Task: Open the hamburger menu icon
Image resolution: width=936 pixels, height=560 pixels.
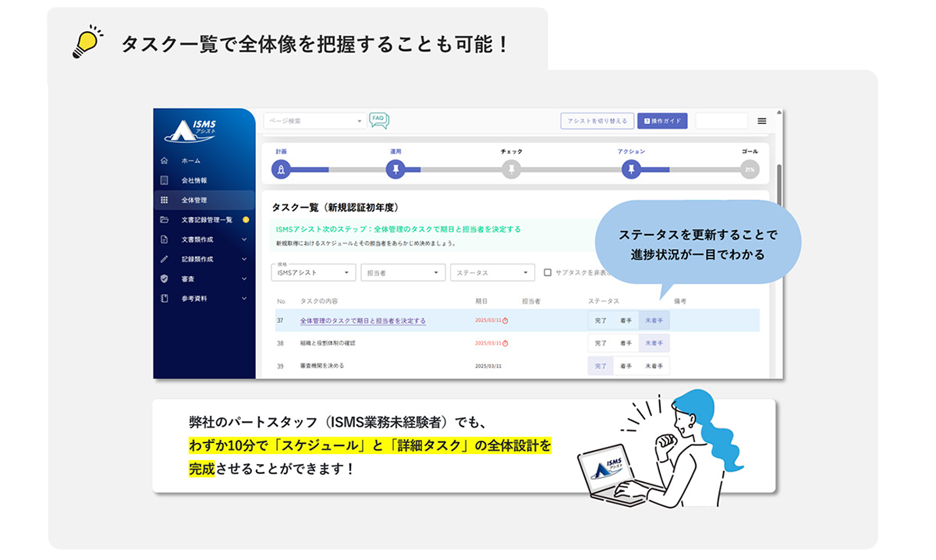Action: (762, 121)
